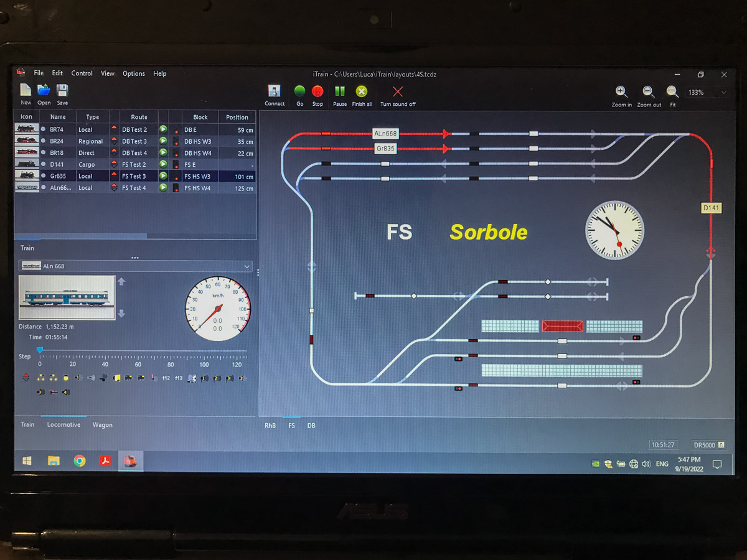
Task: Open the ALn 668 train selector dropdown
Action: (x=247, y=266)
